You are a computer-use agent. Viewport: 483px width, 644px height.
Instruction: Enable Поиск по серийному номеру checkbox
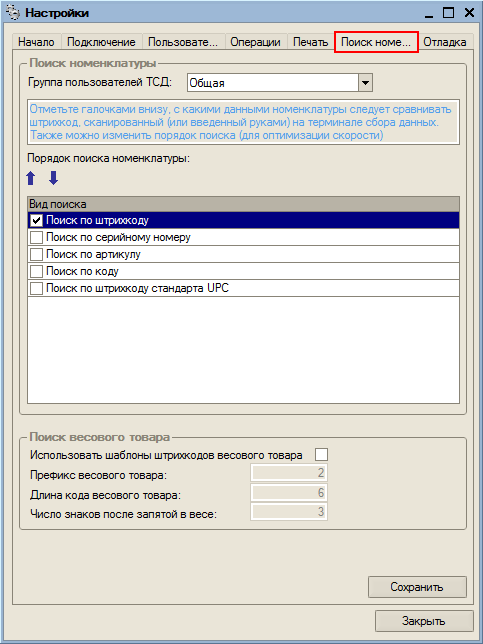tap(37, 237)
